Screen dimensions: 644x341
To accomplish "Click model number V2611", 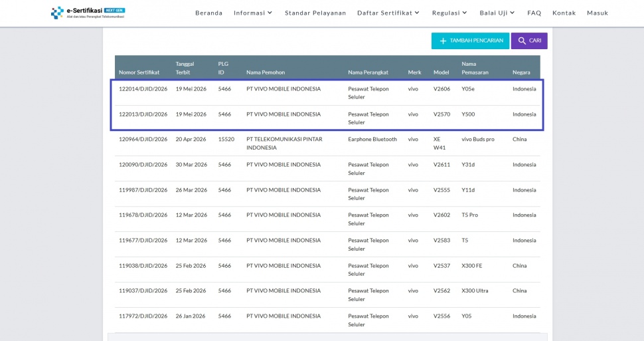I will [x=442, y=165].
